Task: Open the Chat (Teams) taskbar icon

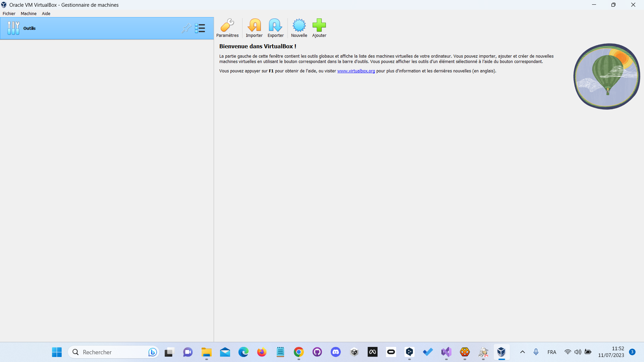Action: click(x=188, y=352)
